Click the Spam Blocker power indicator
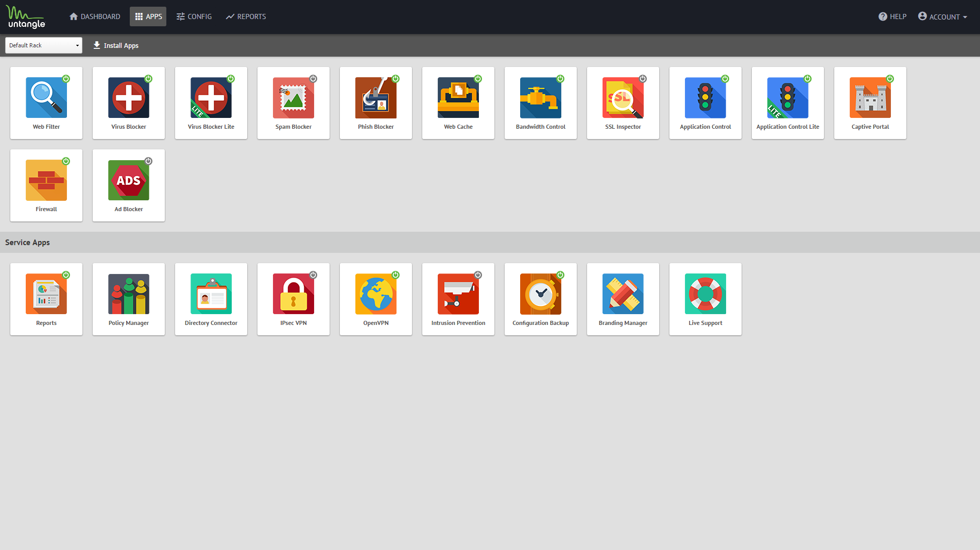980x550 pixels. pyautogui.click(x=313, y=79)
